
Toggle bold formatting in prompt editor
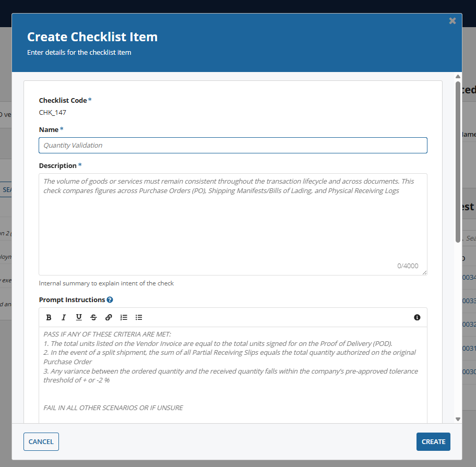(x=49, y=317)
